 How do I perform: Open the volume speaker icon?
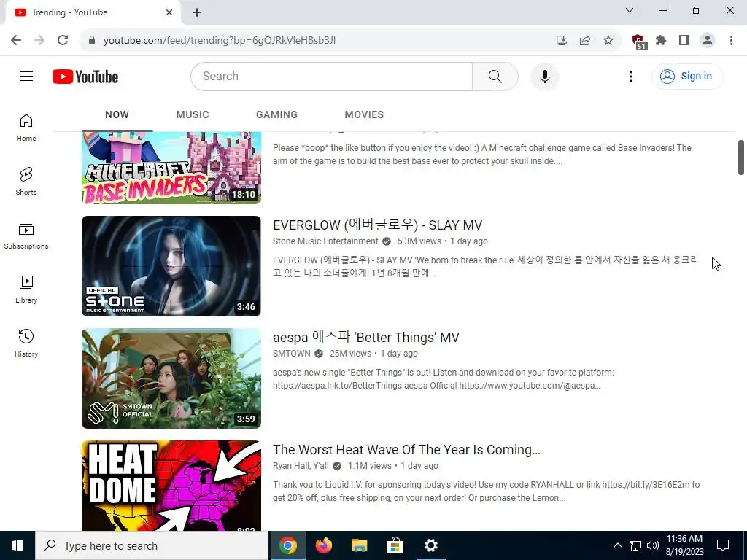653,545
